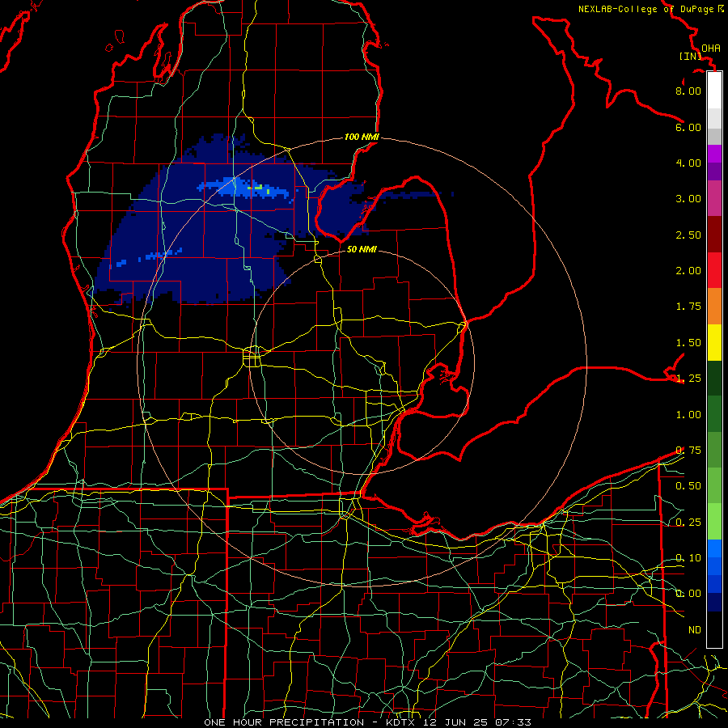Select the orange legend swatch
Viewport: 728px width, 728px height.
(714, 307)
